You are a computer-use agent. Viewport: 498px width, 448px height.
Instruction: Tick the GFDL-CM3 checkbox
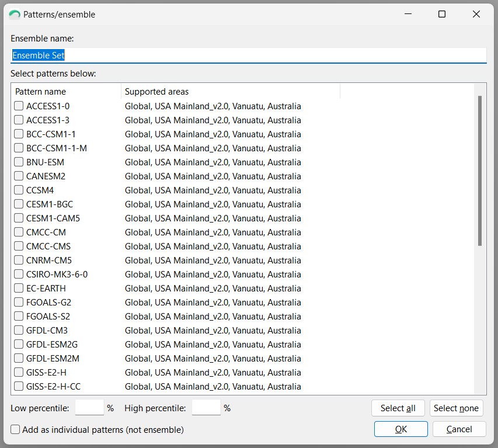[19, 330]
